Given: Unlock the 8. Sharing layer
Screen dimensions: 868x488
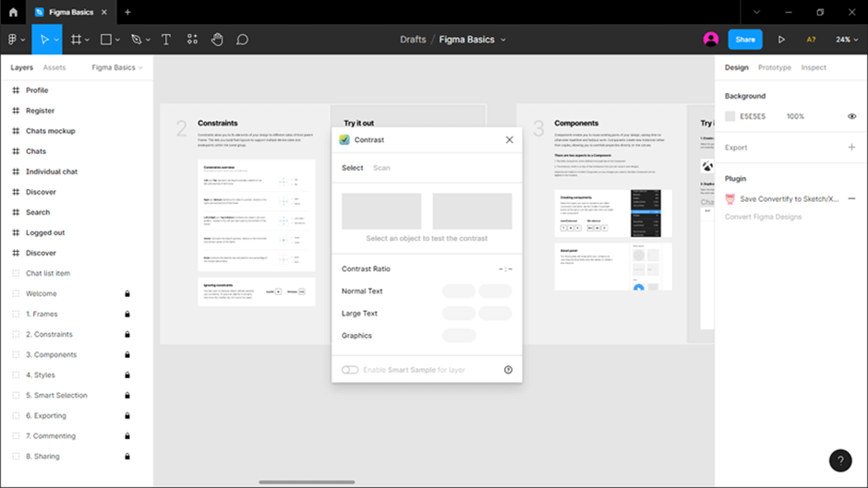Looking at the screenshot, I should point(127,457).
